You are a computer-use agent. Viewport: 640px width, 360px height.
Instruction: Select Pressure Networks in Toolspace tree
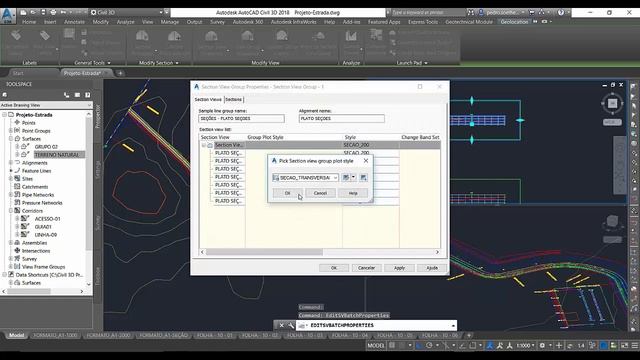coord(42,203)
